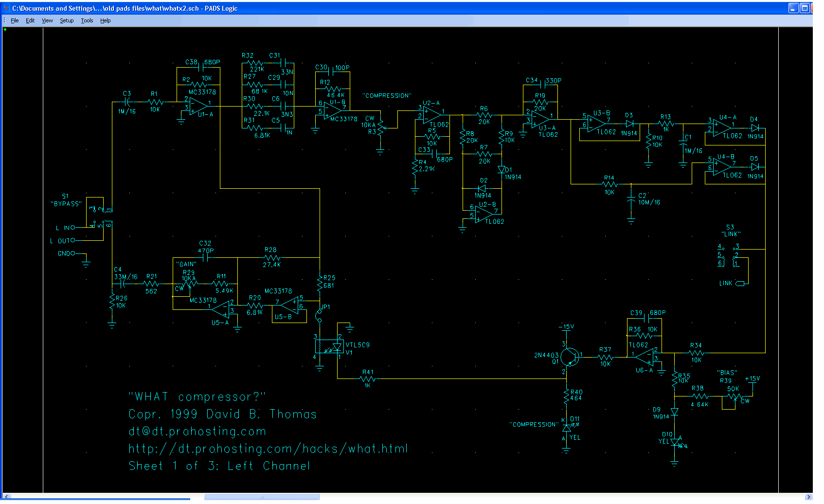Click the right arrow of the horizontal scrollbar

(808, 497)
